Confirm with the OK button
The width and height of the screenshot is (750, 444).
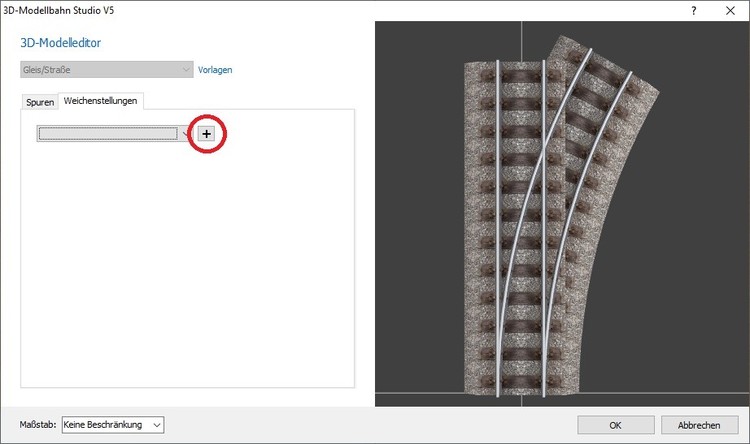click(x=616, y=425)
